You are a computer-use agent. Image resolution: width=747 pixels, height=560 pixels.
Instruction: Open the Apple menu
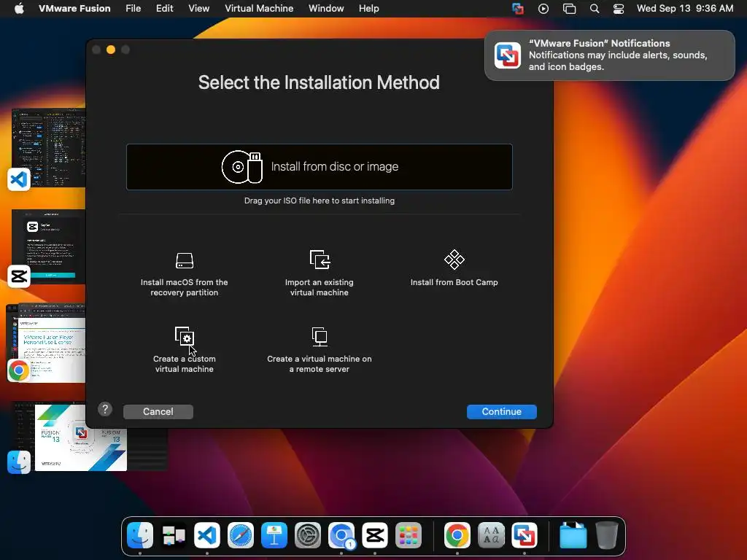tap(19, 9)
